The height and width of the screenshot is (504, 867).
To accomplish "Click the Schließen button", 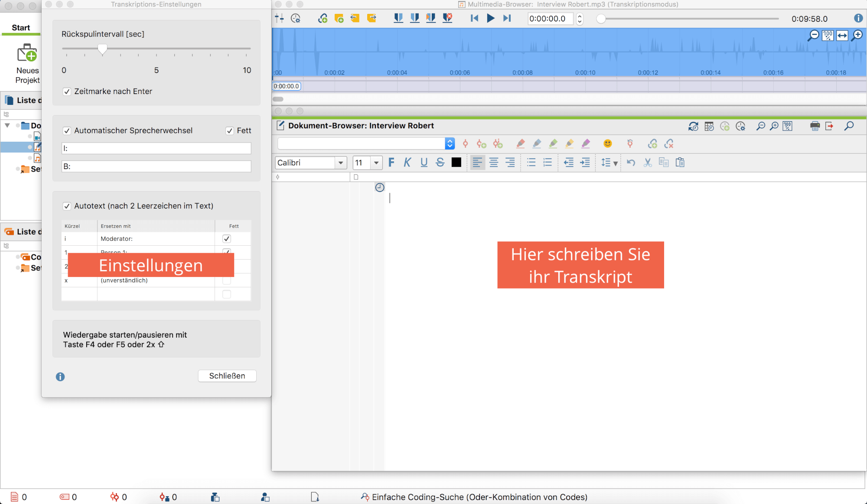I will 227,376.
